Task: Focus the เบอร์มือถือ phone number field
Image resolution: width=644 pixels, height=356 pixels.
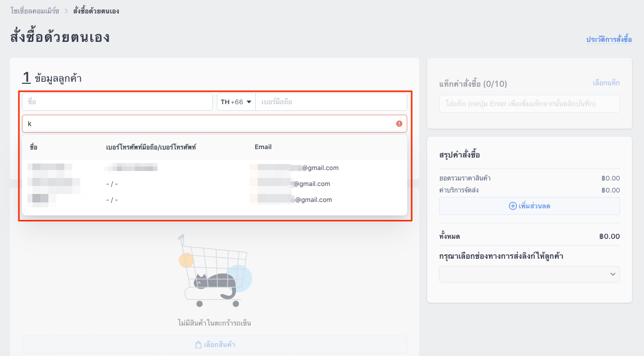Action: click(x=331, y=102)
